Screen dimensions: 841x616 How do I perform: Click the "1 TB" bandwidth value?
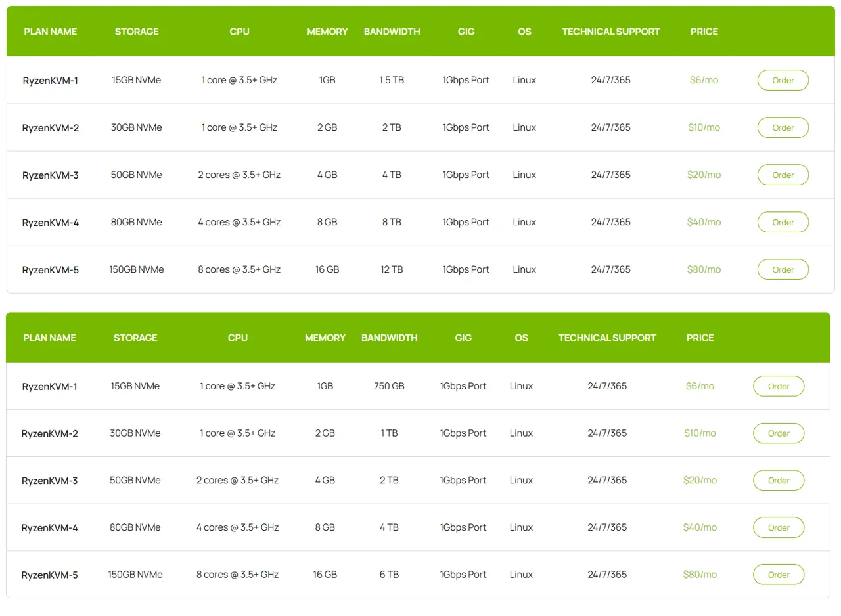[x=389, y=433]
